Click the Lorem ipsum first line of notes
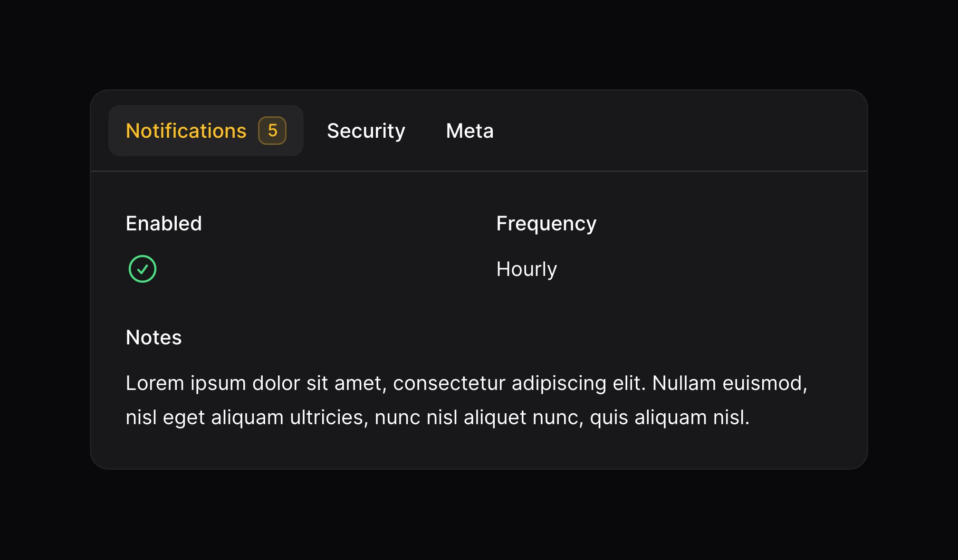 (467, 383)
